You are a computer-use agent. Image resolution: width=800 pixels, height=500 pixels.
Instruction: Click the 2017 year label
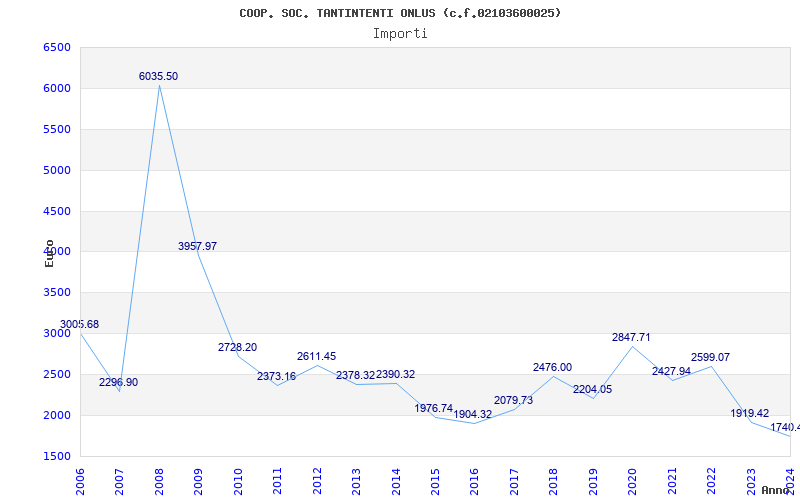point(514,481)
